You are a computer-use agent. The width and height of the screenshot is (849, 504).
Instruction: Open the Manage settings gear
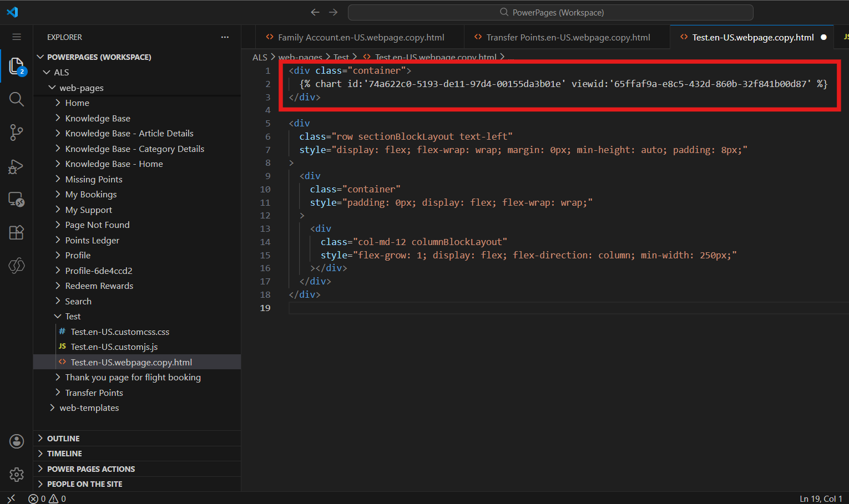17,475
